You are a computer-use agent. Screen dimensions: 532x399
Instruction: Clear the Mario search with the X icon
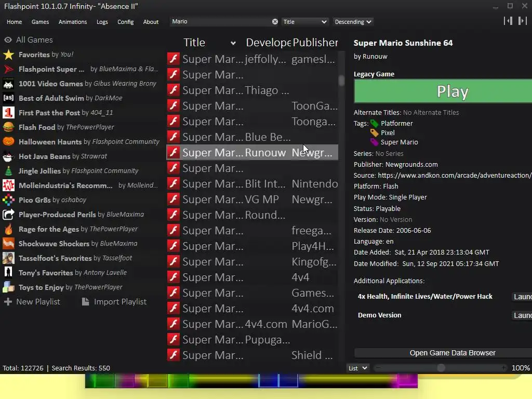pyautogui.click(x=275, y=22)
